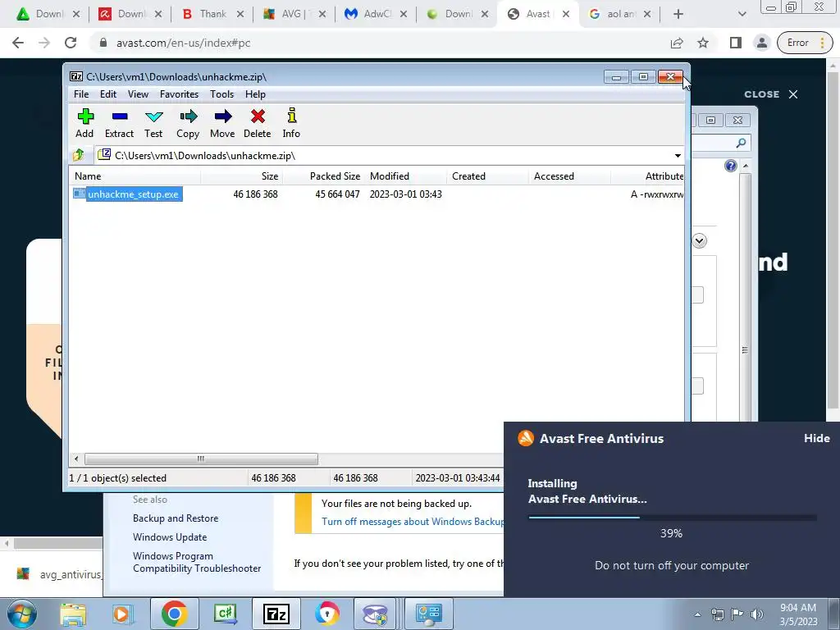Screen dimensions: 840x630
Task: Sort by the Packed Size column header
Action: point(323,176)
